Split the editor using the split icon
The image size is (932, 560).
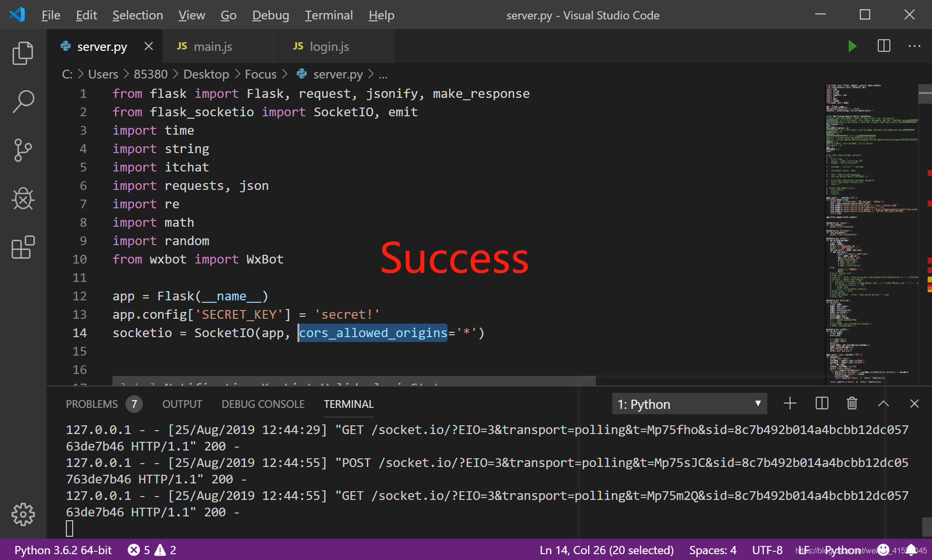884,46
